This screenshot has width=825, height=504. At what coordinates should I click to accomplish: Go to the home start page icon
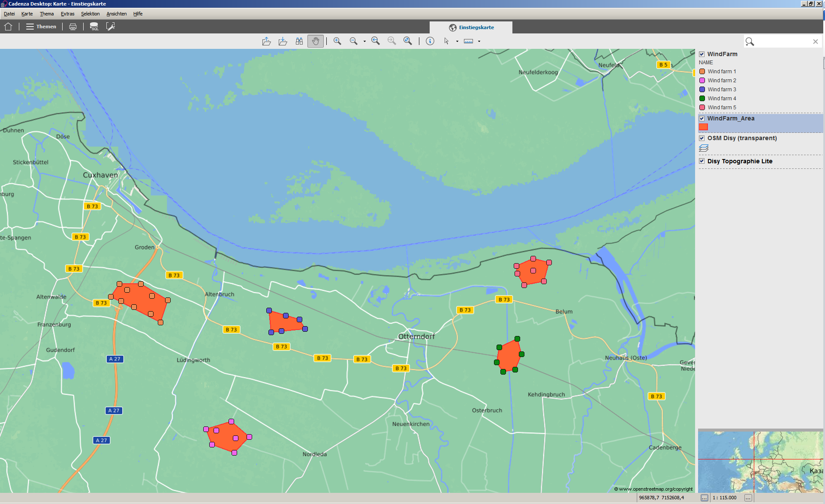[8, 27]
